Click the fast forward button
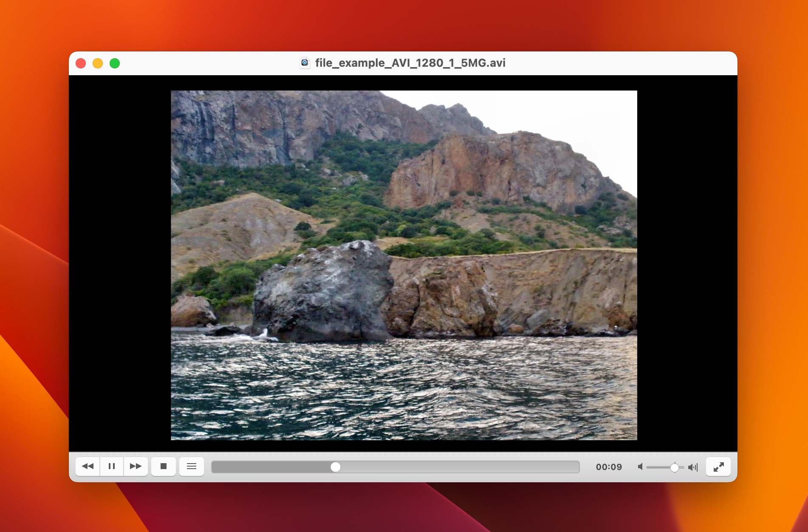 point(136,466)
